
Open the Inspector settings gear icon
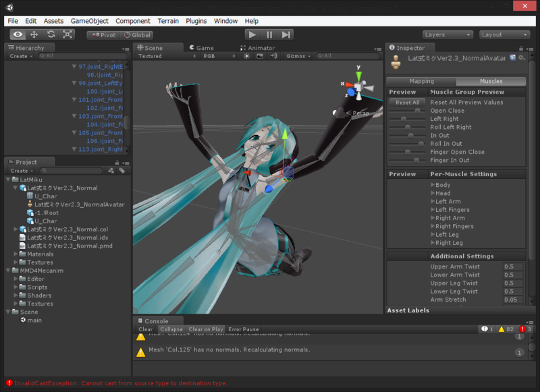(x=522, y=58)
